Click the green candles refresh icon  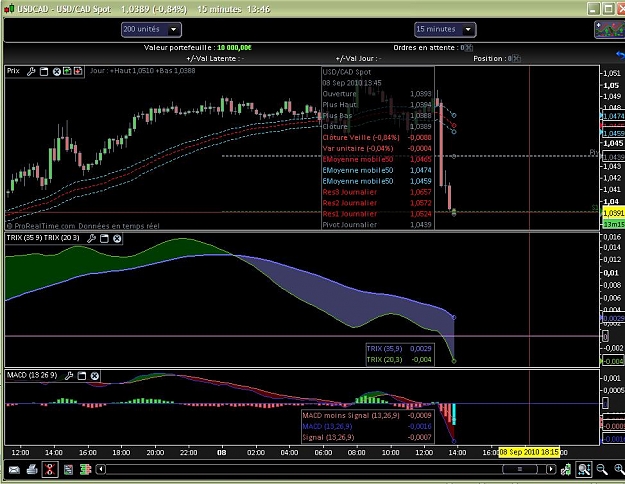tap(566, 470)
